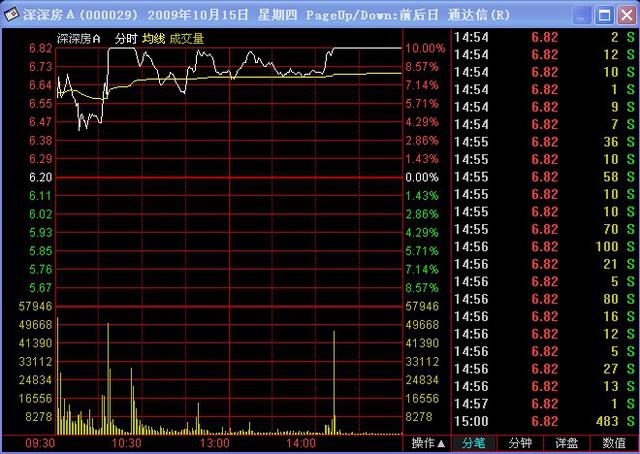This screenshot has width=640, height=454.
Task: Click the 13:00 time axis marker
Action: tap(215, 443)
